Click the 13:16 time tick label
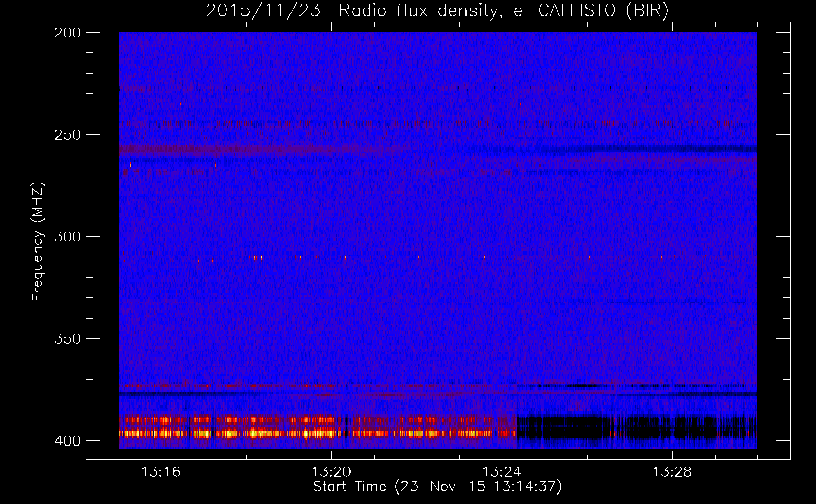 tap(161, 472)
